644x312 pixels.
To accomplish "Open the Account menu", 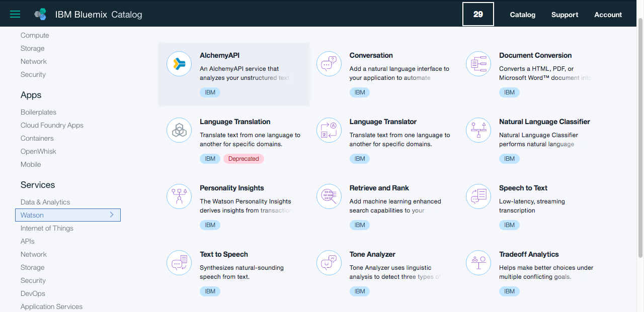I will (608, 15).
